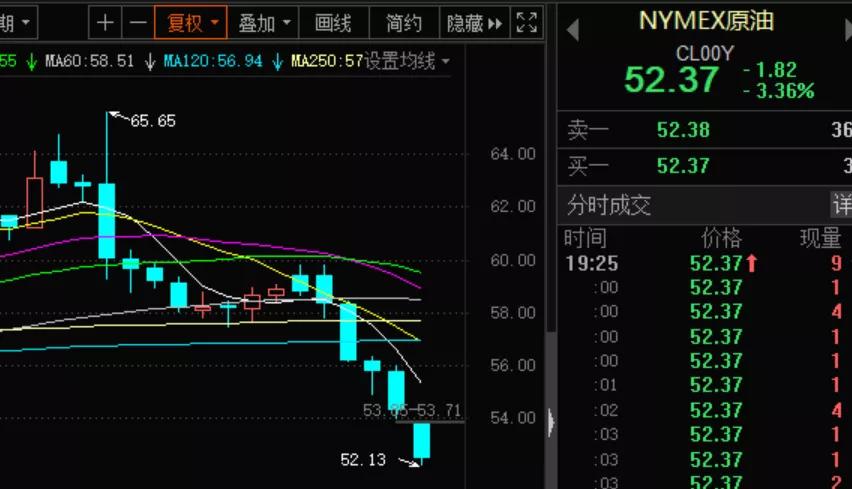Click the 价格 column header
The image size is (852, 489).
click(x=722, y=239)
